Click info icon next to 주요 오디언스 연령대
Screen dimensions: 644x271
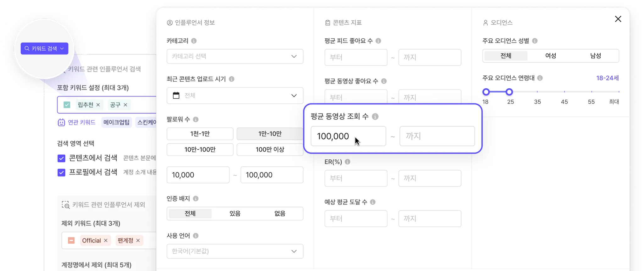540,78
